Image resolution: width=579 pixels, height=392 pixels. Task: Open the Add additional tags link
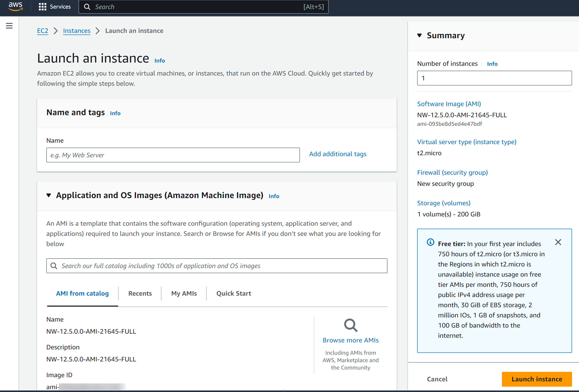coord(338,154)
